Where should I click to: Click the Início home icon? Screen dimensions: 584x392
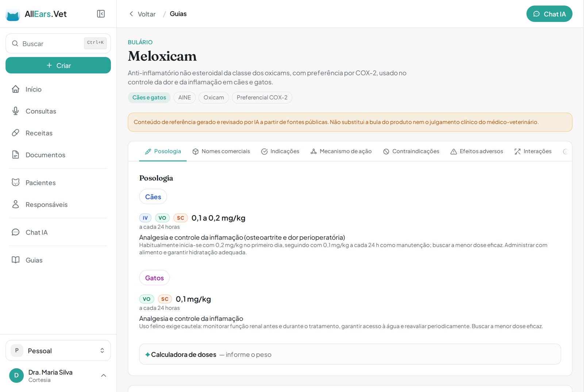[15, 89]
